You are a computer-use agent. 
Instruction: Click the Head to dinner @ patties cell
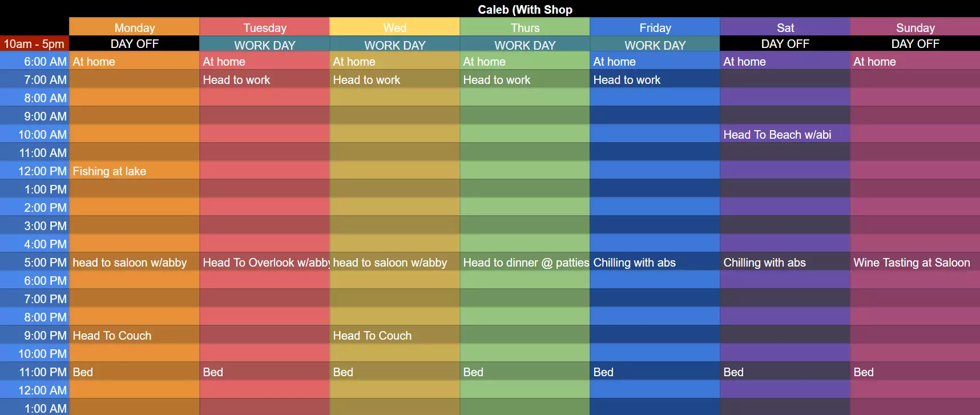tap(525, 263)
